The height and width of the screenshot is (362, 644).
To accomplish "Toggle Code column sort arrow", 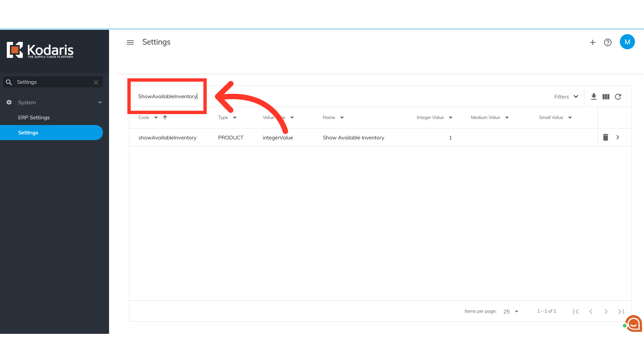I will (165, 117).
